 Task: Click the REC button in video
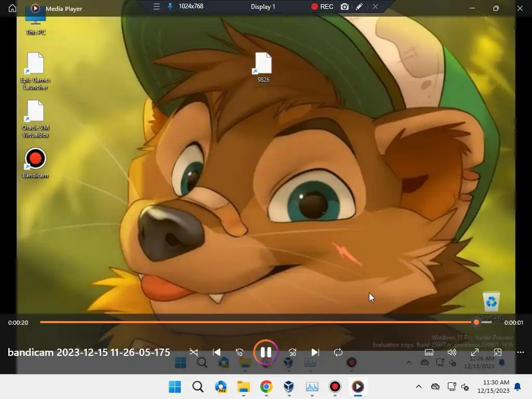click(x=322, y=6)
